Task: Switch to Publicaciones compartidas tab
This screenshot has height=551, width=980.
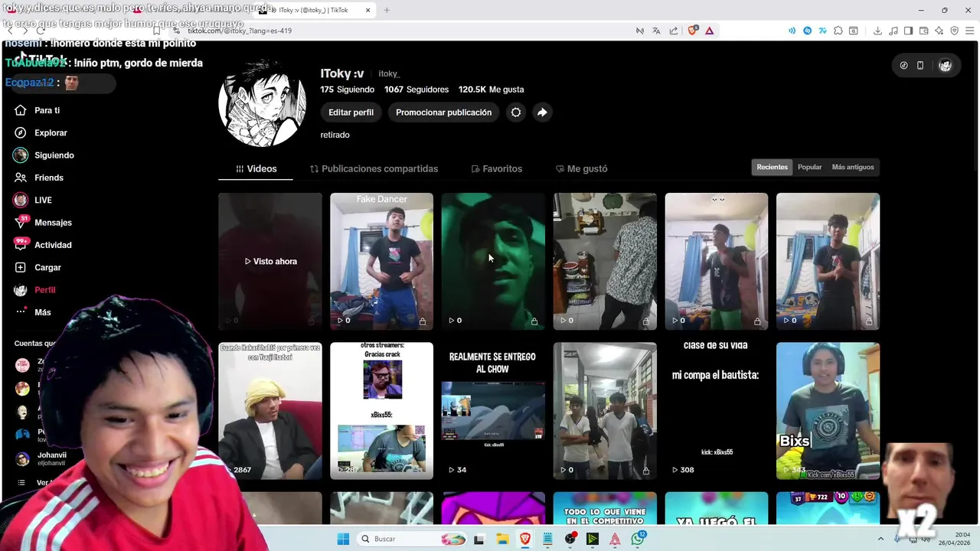Action: coord(374,168)
